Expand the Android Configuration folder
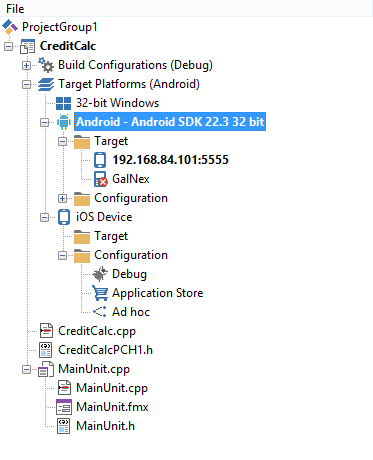The height and width of the screenshot is (460, 373). (x=62, y=198)
